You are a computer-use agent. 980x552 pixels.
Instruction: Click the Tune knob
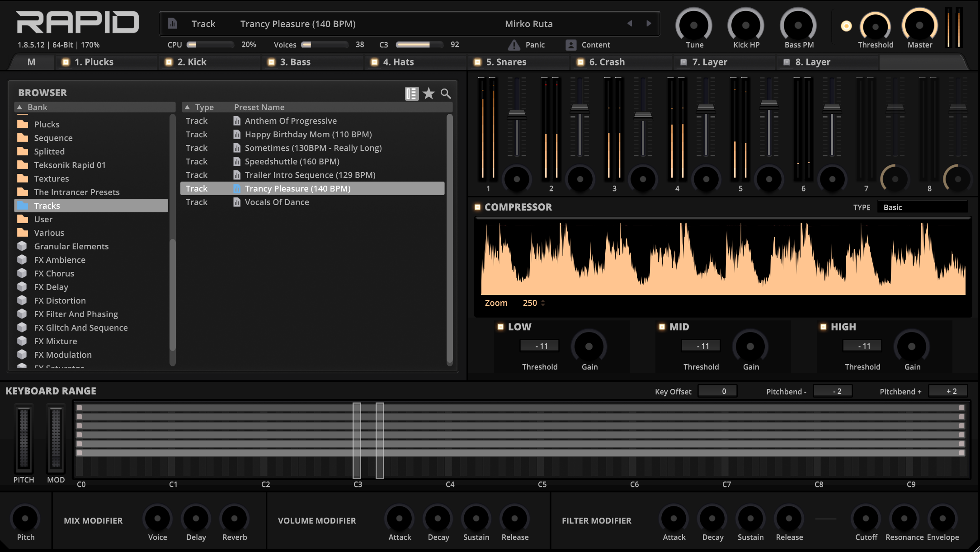point(694,25)
